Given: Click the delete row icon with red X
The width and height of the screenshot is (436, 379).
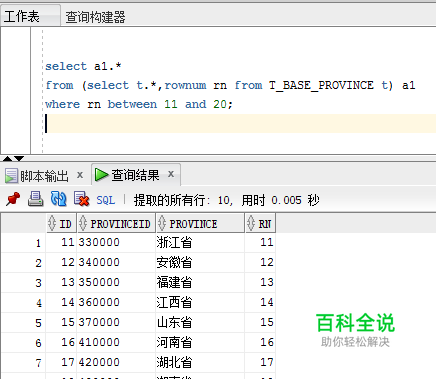Looking at the screenshot, I should click(x=81, y=199).
